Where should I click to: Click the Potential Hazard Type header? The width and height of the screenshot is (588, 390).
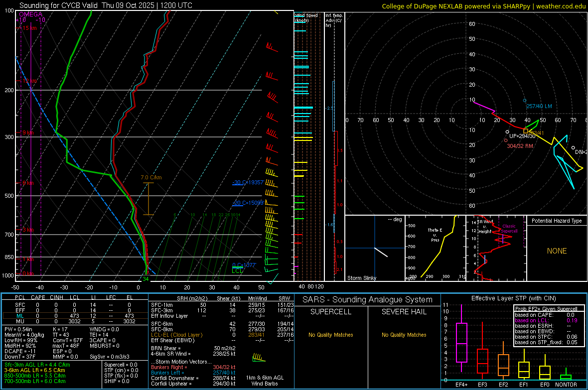coord(557,221)
